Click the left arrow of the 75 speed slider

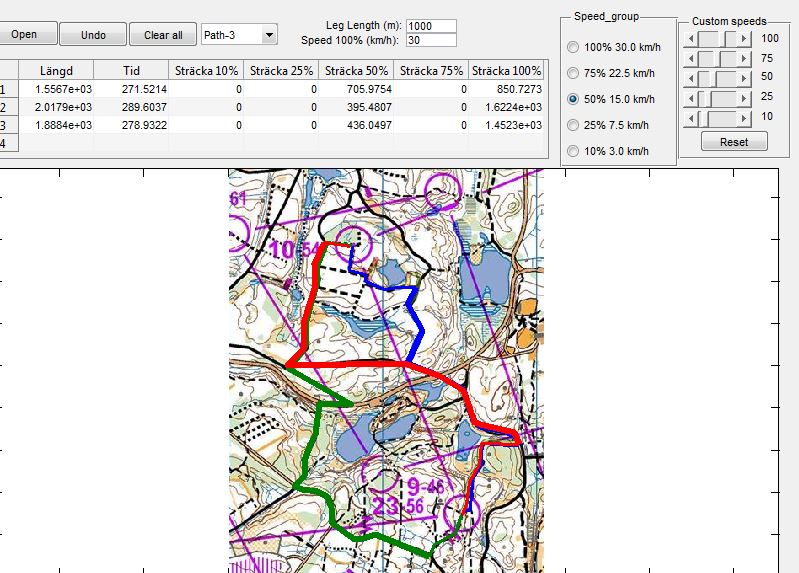(x=690, y=59)
